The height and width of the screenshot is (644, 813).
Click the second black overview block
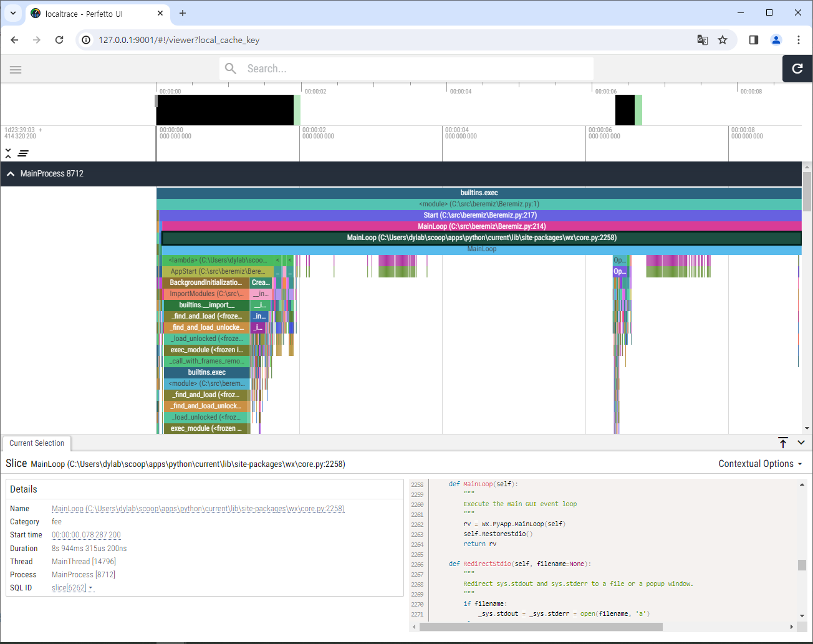click(625, 110)
